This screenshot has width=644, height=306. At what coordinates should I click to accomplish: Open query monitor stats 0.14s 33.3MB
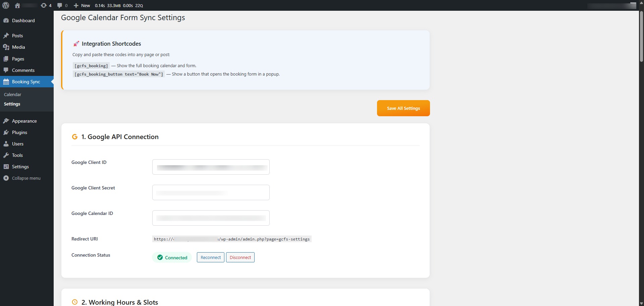pos(119,5)
